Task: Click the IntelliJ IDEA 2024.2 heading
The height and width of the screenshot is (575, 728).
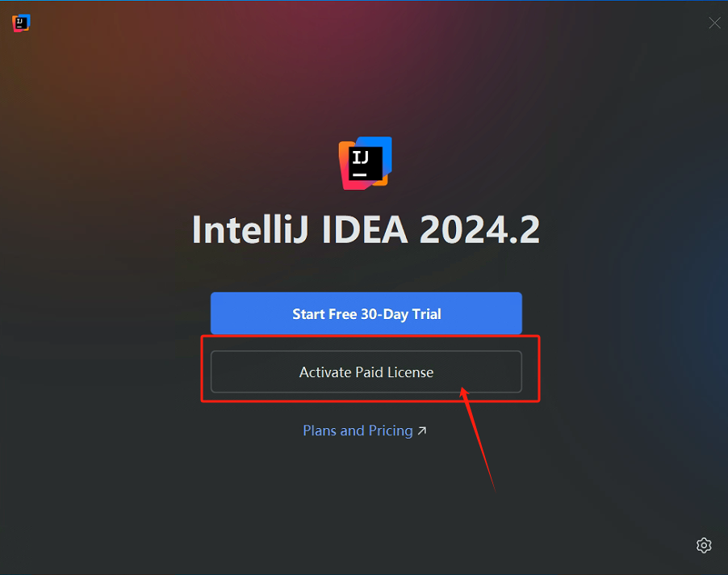Action: [x=366, y=230]
